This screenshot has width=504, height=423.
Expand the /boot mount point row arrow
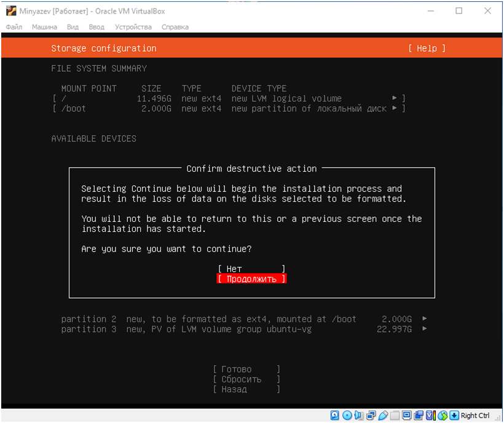click(x=394, y=108)
